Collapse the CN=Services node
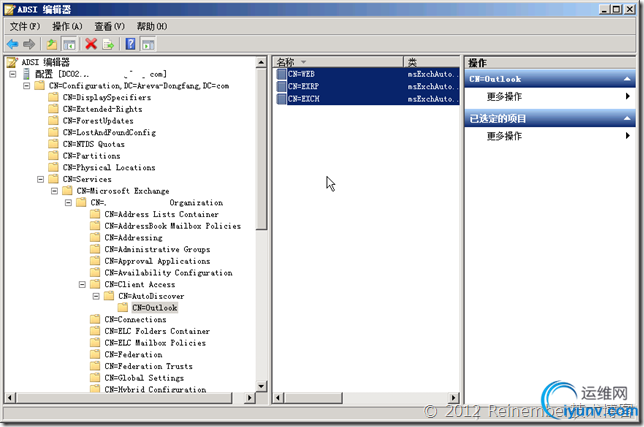 click(41, 179)
